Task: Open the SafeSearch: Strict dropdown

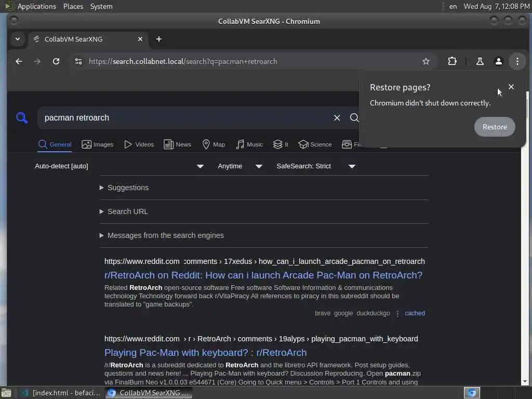Action: [316, 166]
